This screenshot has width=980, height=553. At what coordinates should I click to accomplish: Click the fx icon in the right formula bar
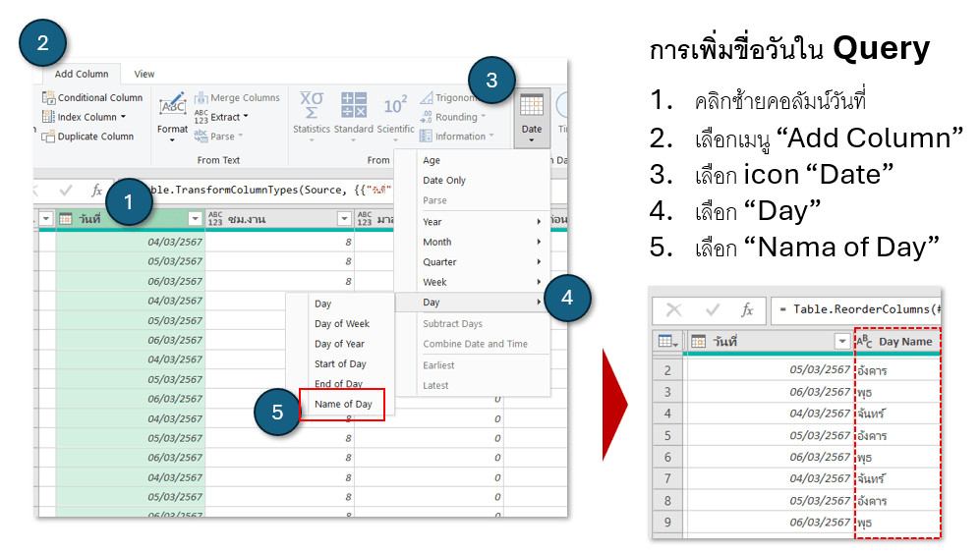(746, 309)
